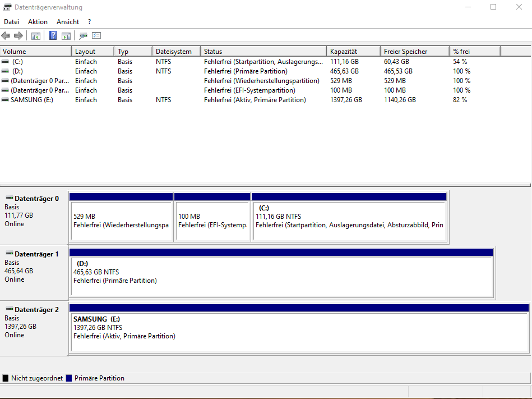Click disk icon beside Datenträger 2 label

coord(10,309)
